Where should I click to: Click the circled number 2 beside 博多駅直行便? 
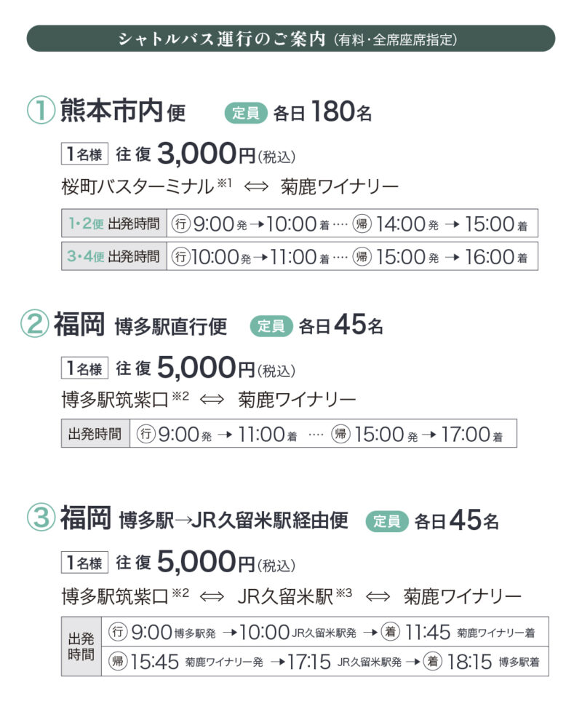pyautogui.click(x=37, y=325)
